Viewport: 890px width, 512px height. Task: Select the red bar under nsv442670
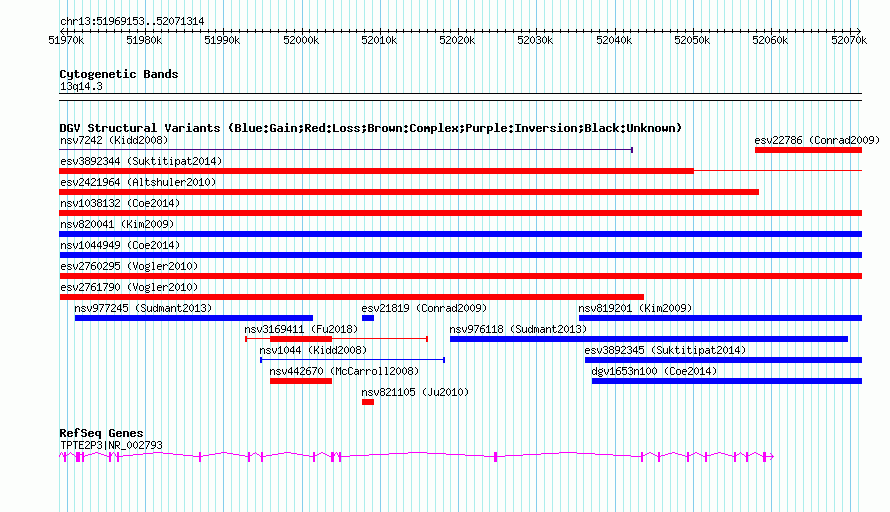301,381
